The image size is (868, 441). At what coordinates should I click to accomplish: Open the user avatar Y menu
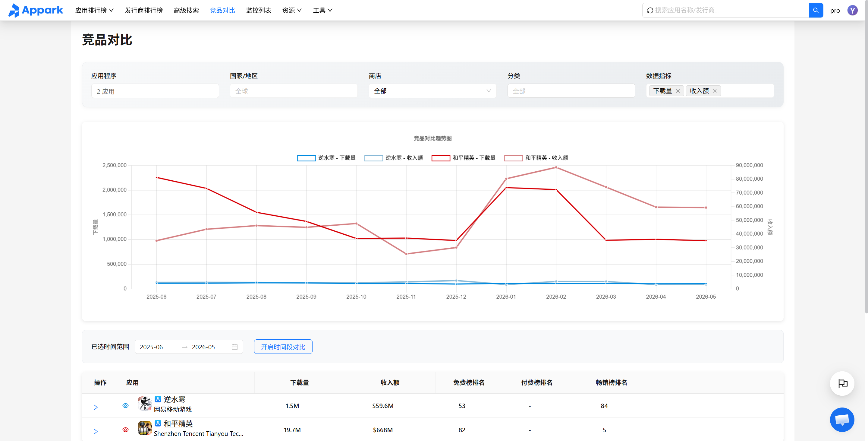point(852,11)
